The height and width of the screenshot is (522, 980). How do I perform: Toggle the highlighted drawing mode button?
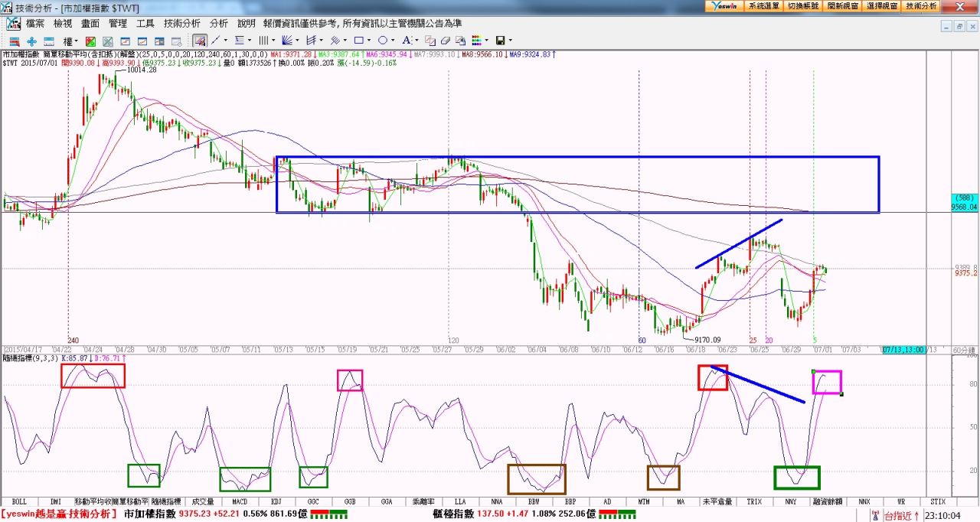[x=200, y=40]
